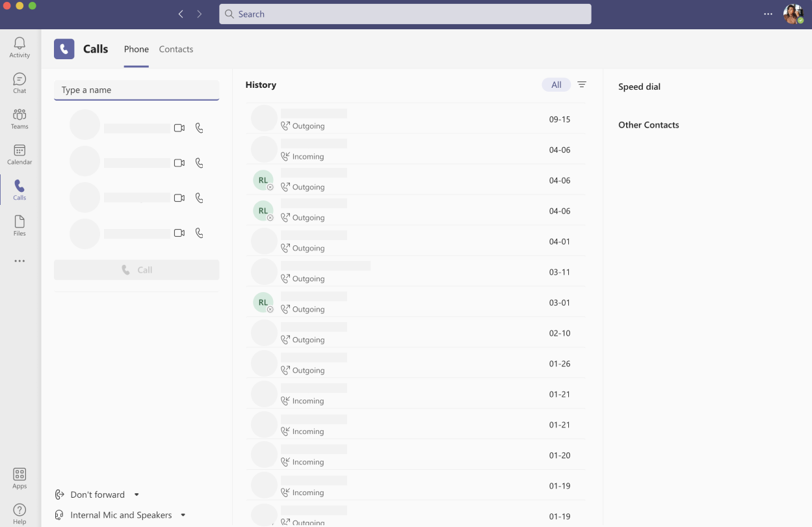
Task: Go to Teams in the sidebar
Action: (x=20, y=118)
